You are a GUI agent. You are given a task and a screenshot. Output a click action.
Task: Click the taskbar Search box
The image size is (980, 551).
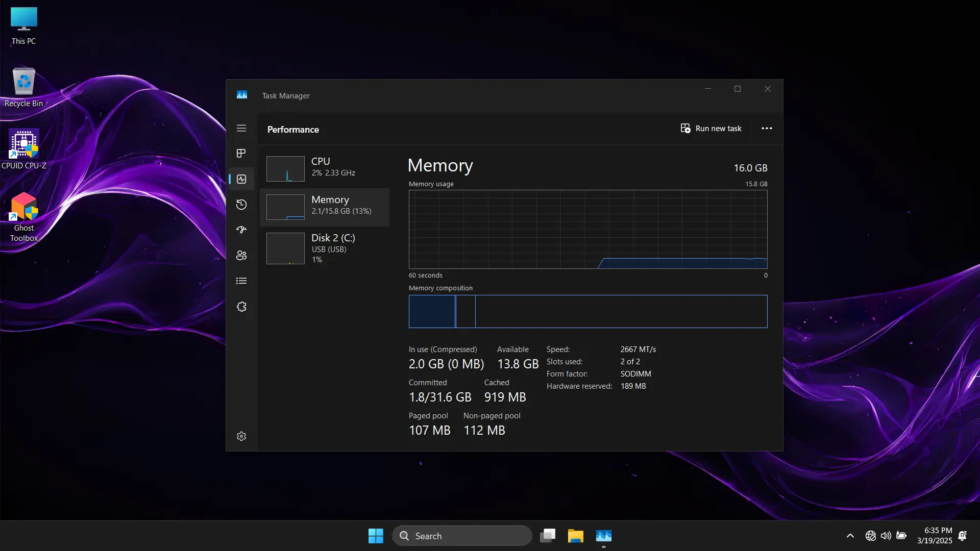point(462,536)
